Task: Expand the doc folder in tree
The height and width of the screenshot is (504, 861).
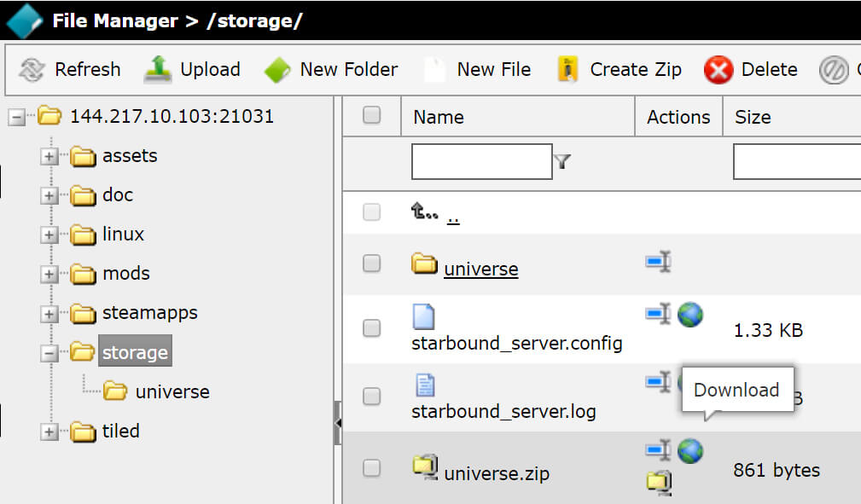Action: pyautogui.click(x=49, y=195)
